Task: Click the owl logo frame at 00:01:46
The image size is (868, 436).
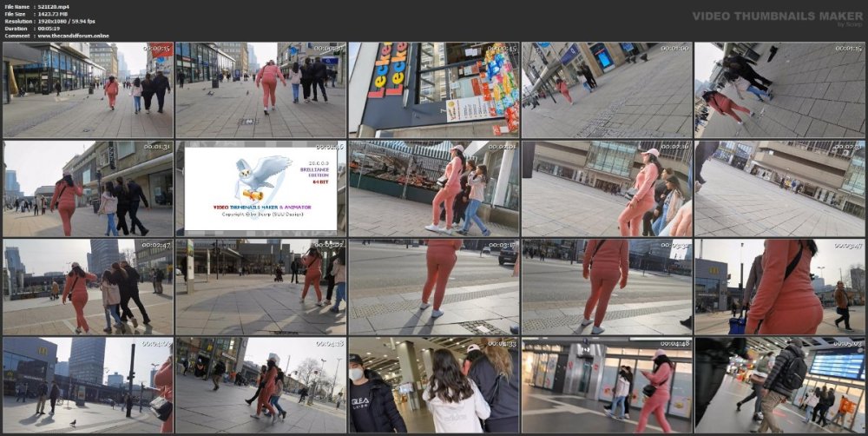Action: pos(260,188)
